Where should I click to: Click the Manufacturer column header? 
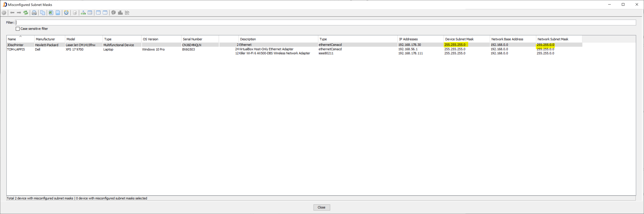pyautogui.click(x=45, y=39)
